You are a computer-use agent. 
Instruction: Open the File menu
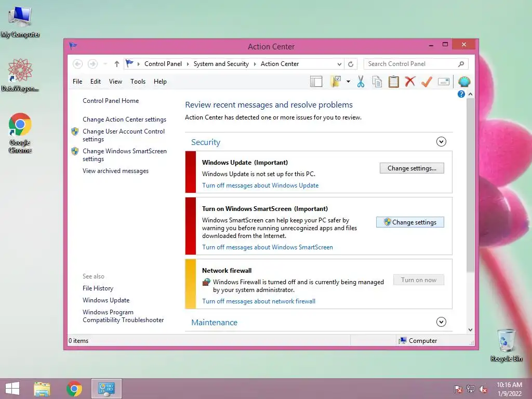click(77, 82)
